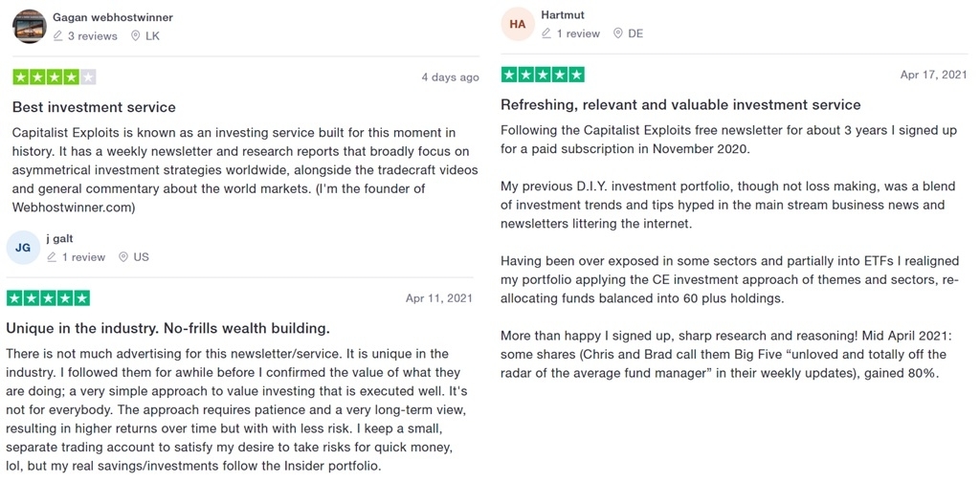Open 'Refreshing, relevant and valuable investment service' title
980x482 pixels.
[680, 105]
